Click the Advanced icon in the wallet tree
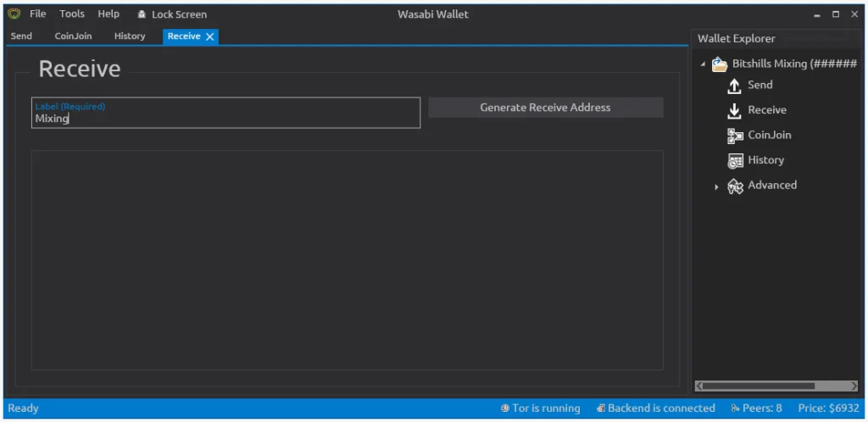Screen dimensions: 868x422 735,186
